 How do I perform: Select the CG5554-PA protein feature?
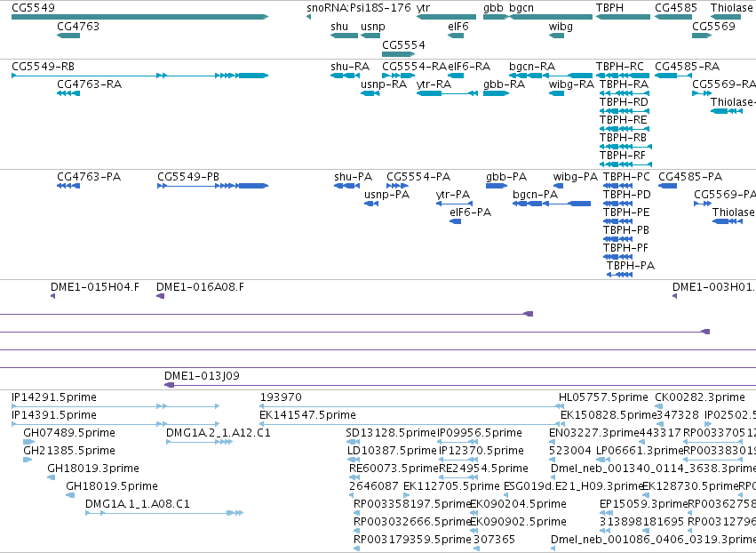[397, 186]
